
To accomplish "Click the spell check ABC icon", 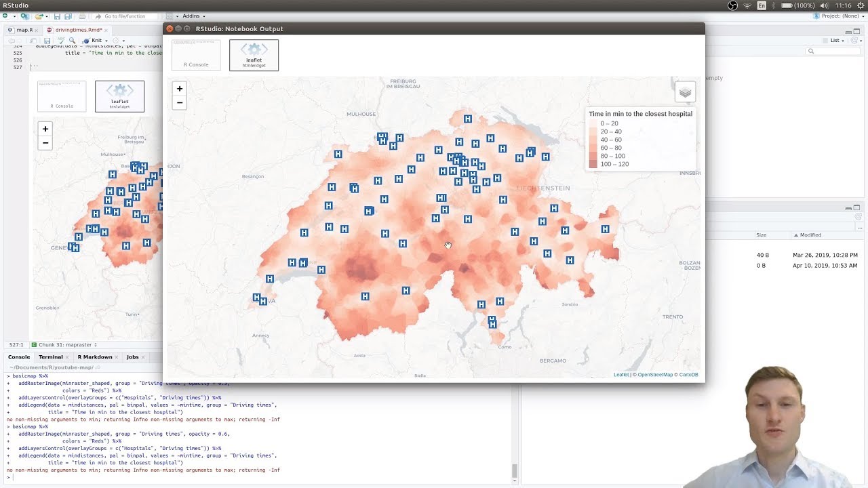I will pyautogui.click(x=61, y=41).
